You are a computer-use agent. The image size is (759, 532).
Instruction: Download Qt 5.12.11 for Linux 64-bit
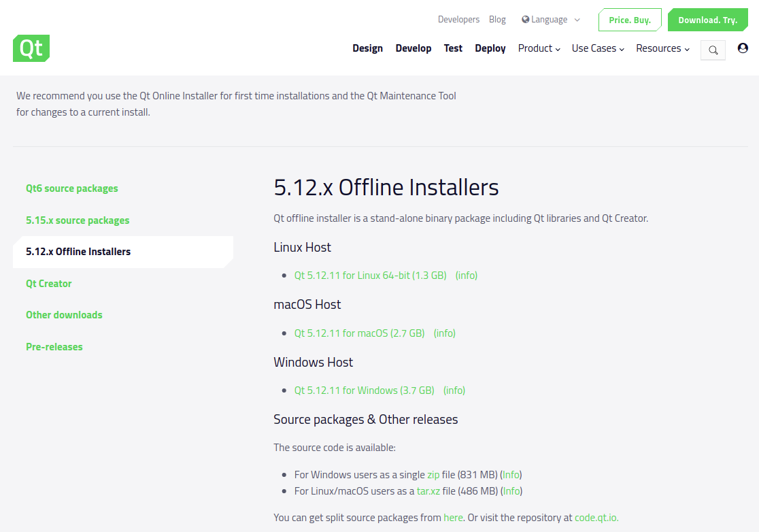click(x=370, y=275)
